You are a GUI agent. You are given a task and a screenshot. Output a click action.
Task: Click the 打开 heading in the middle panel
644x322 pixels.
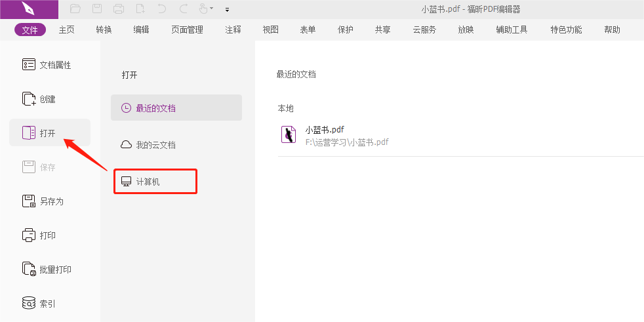click(x=129, y=75)
